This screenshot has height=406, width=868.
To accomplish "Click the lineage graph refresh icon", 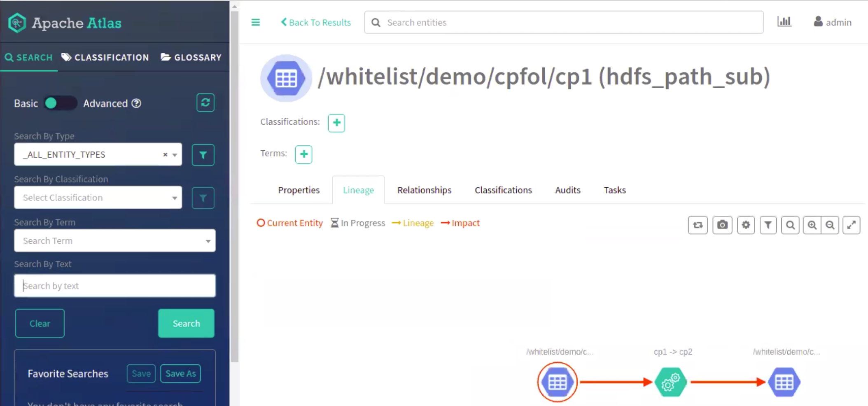I will [698, 225].
